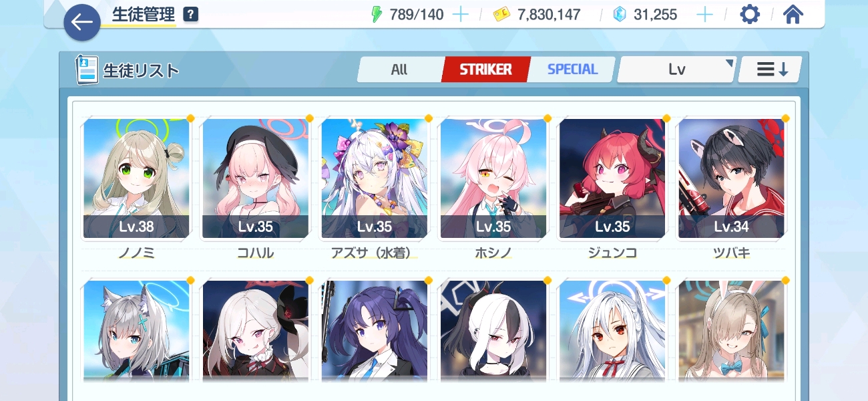Click the green energy lightning icon
Image resolution: width=868 pixels, height=401 pixels.
pyautogui.click(x=377, y=14)
